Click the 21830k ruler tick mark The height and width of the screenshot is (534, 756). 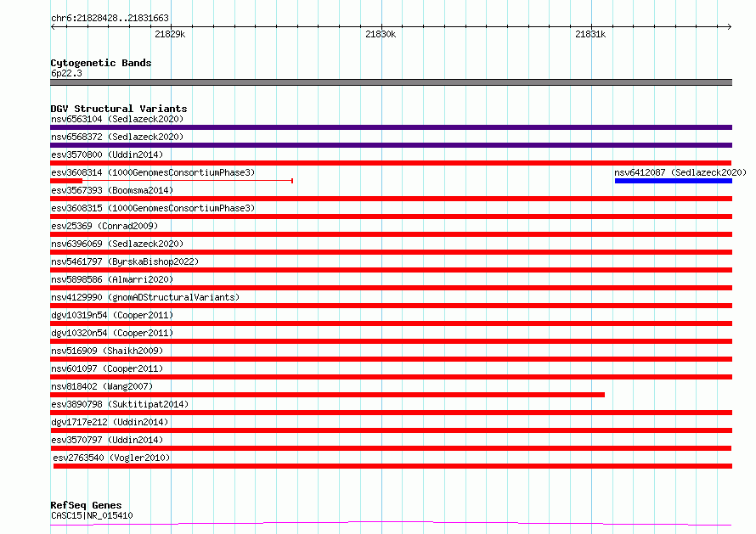tap(381, 27)
